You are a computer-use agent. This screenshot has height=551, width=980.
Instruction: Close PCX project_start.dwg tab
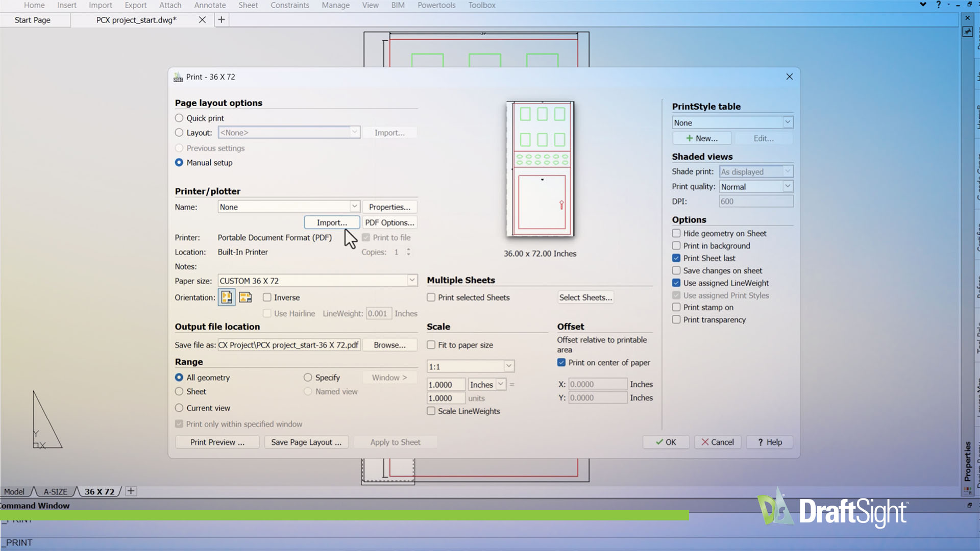(202, 20)
